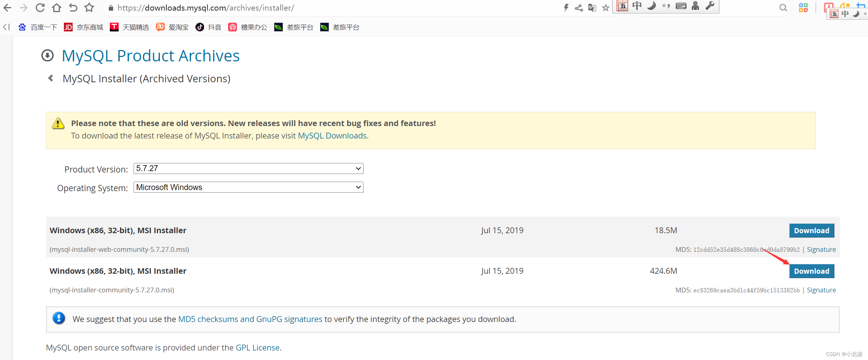Open the browser home page icon
Screen dimensions: 868x360
[57, 8]
